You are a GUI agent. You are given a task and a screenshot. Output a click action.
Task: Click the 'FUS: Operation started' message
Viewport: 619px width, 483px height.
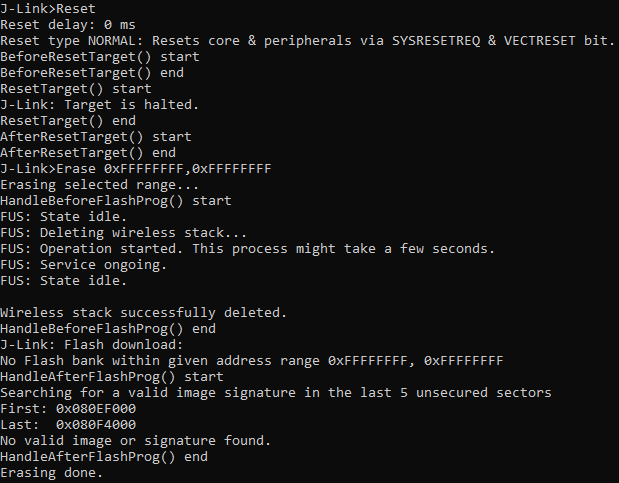pos(248,249)
